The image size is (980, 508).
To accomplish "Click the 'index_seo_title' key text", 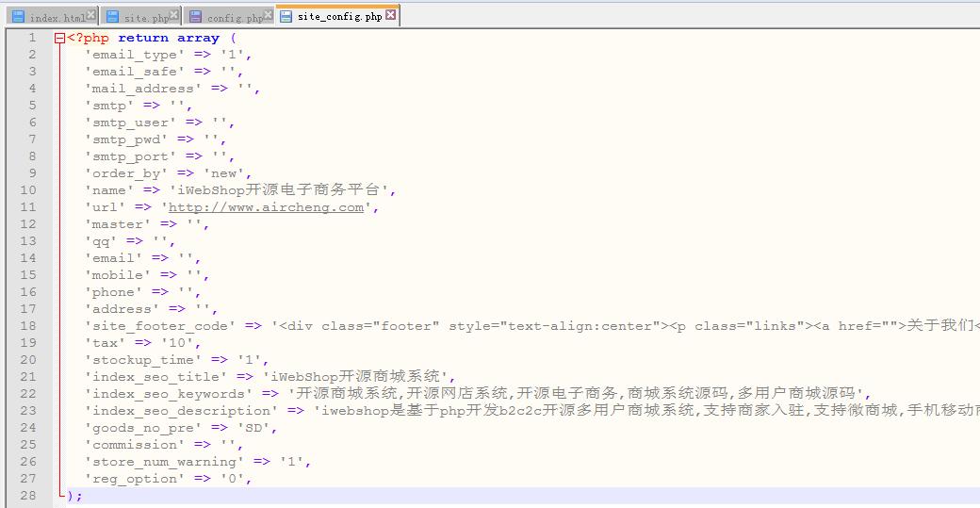I will [x=155, y=377].
